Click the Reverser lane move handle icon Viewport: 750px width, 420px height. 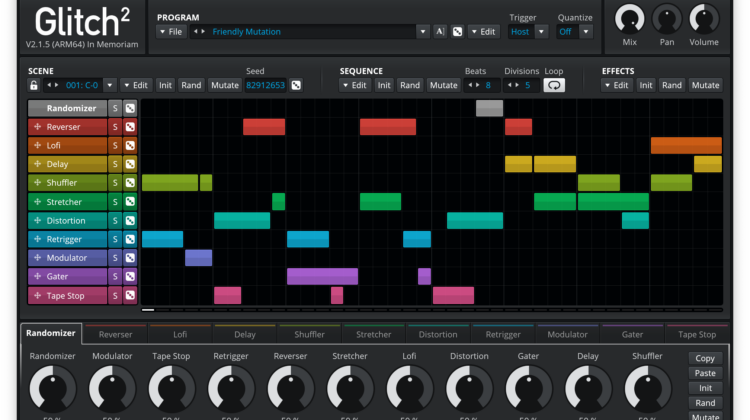pyautogui.click(x=37, y=127)
